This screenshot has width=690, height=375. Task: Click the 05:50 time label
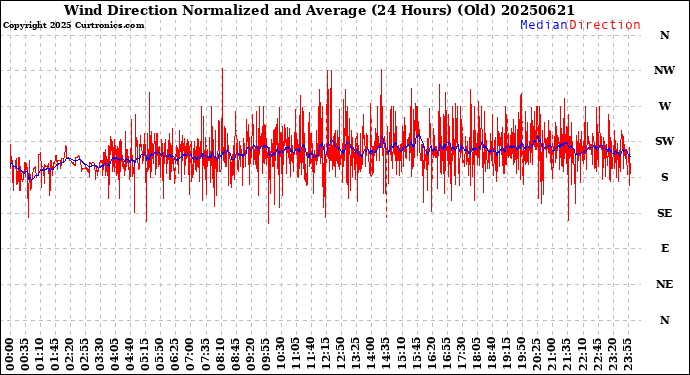tap(159, 354)
